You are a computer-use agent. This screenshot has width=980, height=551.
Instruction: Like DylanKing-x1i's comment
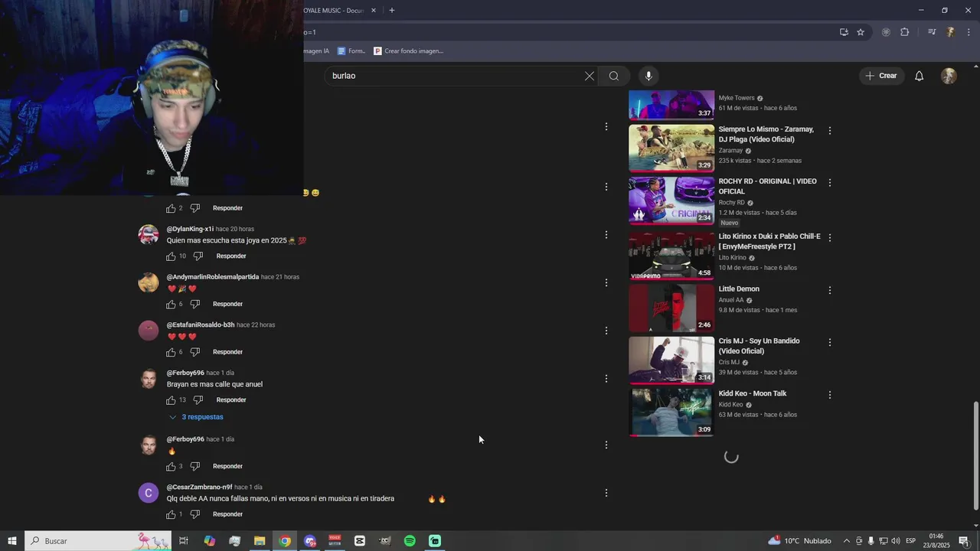171,256
